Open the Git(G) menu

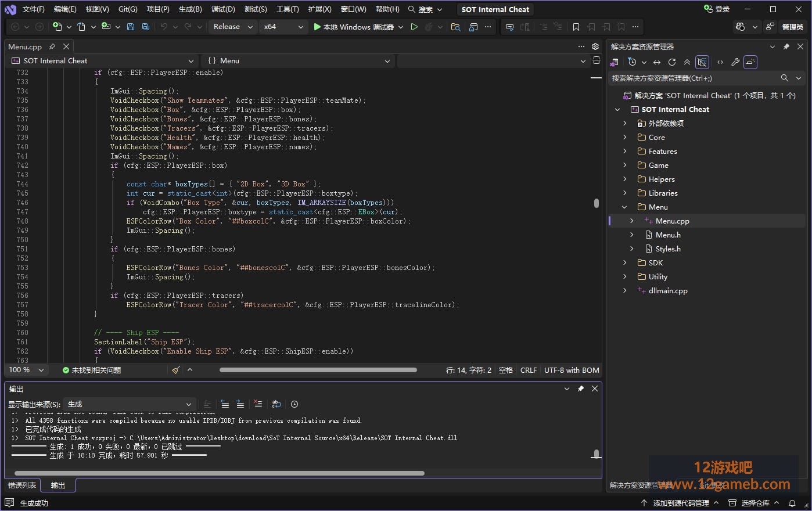128,9
